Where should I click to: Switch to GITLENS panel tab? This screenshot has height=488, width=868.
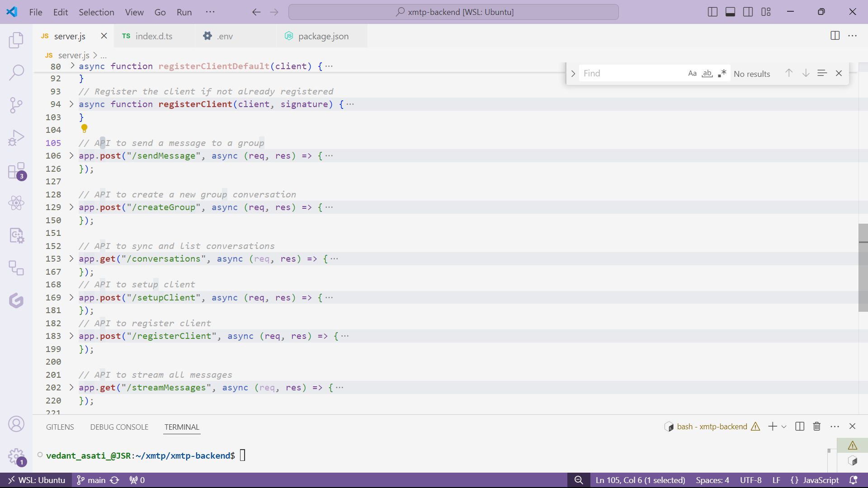point(60,427)
